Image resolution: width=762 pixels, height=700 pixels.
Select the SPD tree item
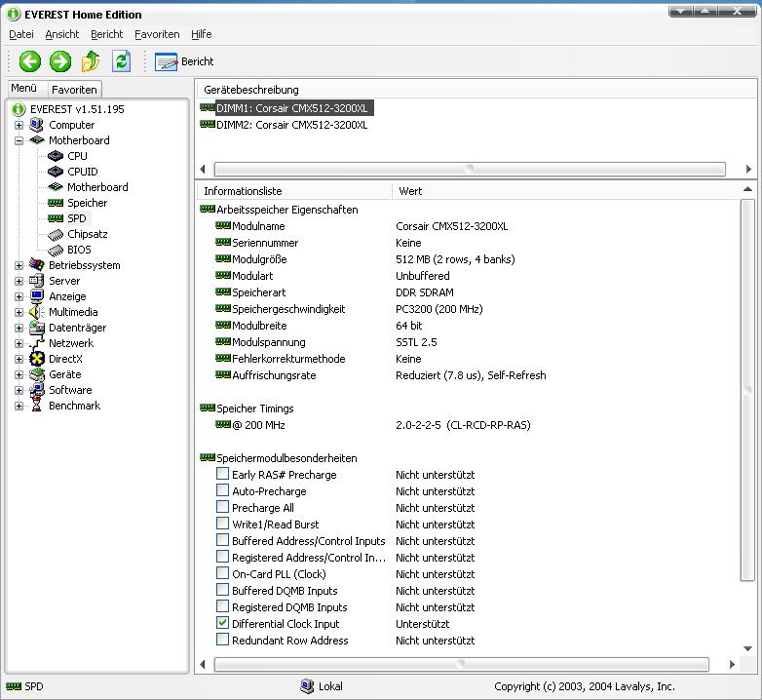(x=76, y=218)
